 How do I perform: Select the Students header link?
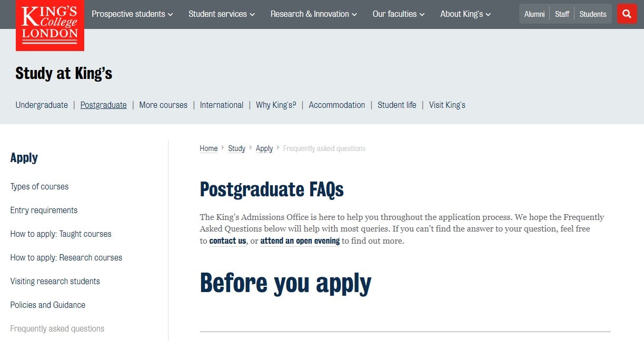[593, 14]
